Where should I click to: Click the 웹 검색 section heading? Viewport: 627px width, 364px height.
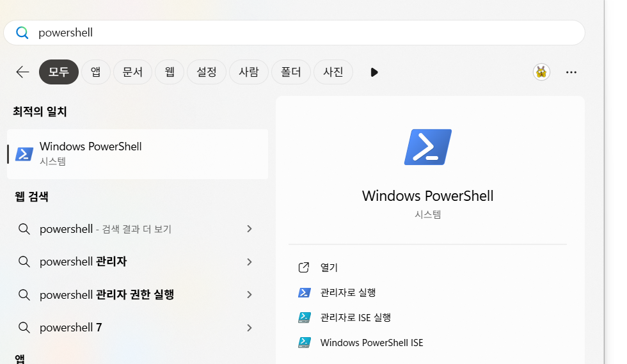(x=31, y=196)
